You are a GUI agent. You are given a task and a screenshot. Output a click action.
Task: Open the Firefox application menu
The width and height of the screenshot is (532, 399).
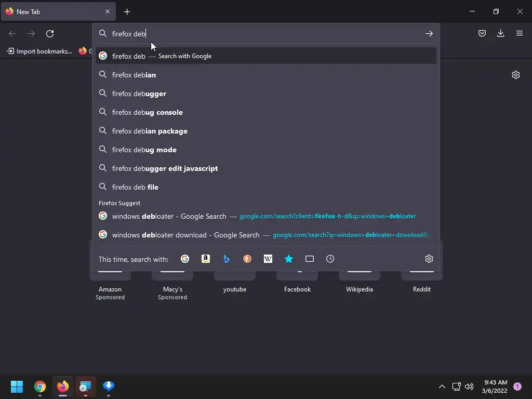click(519, 33)
